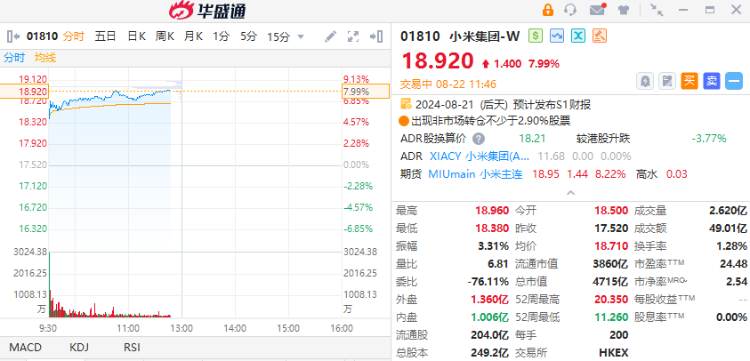Click the pencil drawing tool icon
The width and height of the screenshot is (750, 361).
coord(330,36)
